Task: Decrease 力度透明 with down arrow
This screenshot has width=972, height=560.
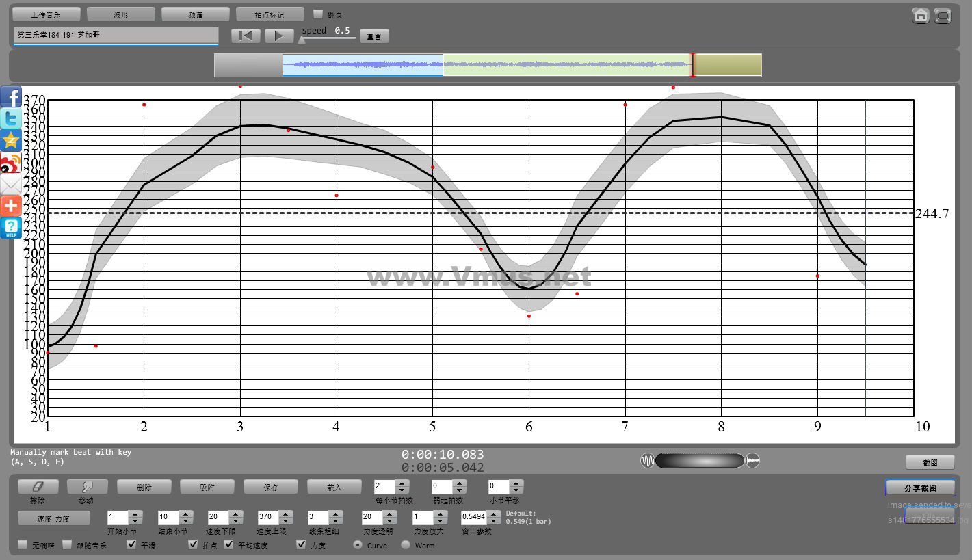Action: click(x=390, y=521)
